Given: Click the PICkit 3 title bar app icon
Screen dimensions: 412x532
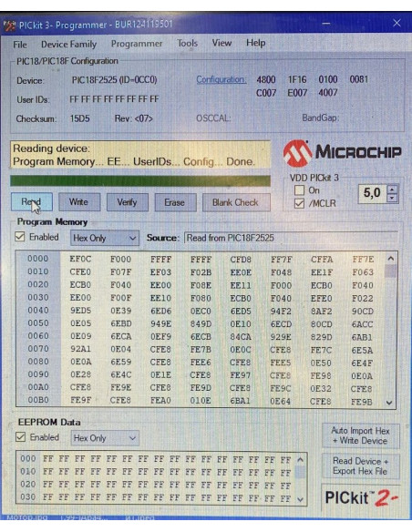Looking at the screenshot, I should pyautogui.click(x=9, y=26).
